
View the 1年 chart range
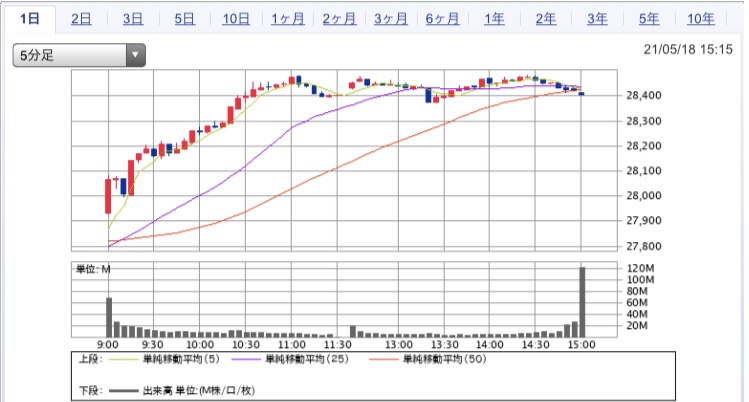(494, 19)
